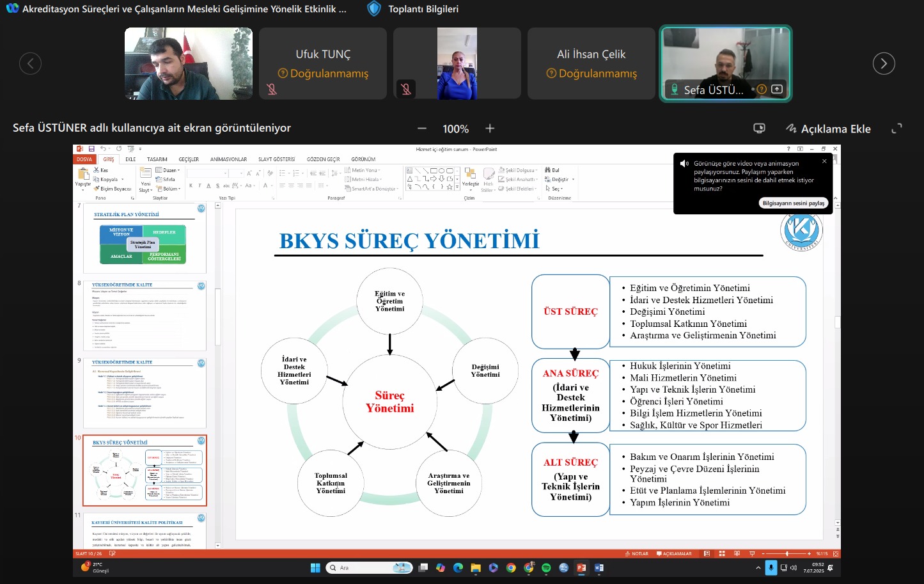Screen dimensions: 924x584
Task: Click pin icon on Sefa ÜSTÜ tile
Action: 777,90
